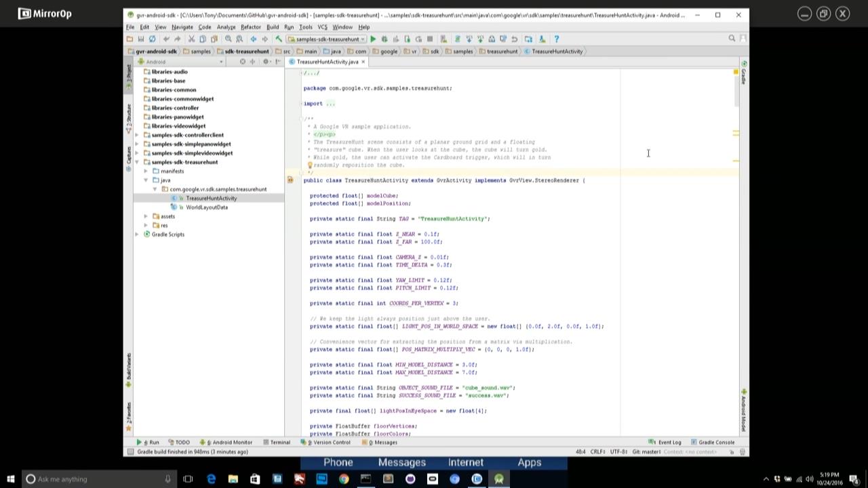
Task: Expand the manifests folder
Action: pyautogui.click(x=146, y=171)
